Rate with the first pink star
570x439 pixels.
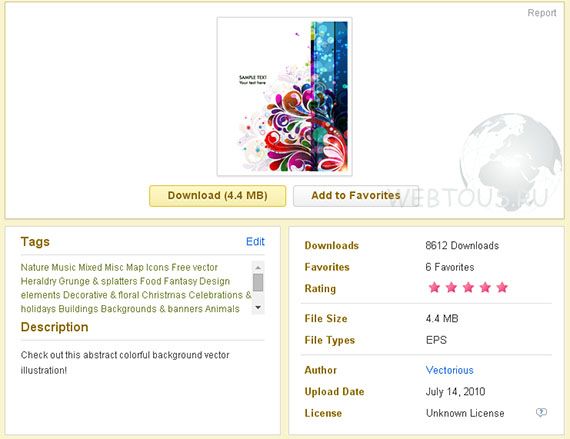click(x=434, y=287)
